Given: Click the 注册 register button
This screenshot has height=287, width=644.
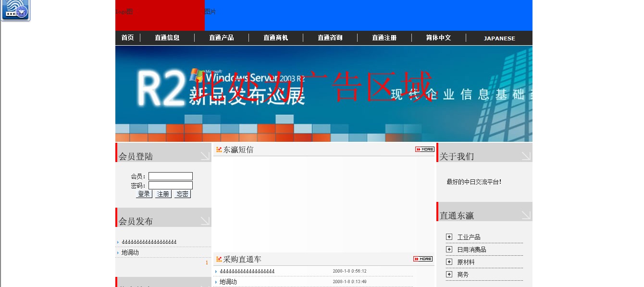Looking at the screenshot, I should (x=163, y=194).
